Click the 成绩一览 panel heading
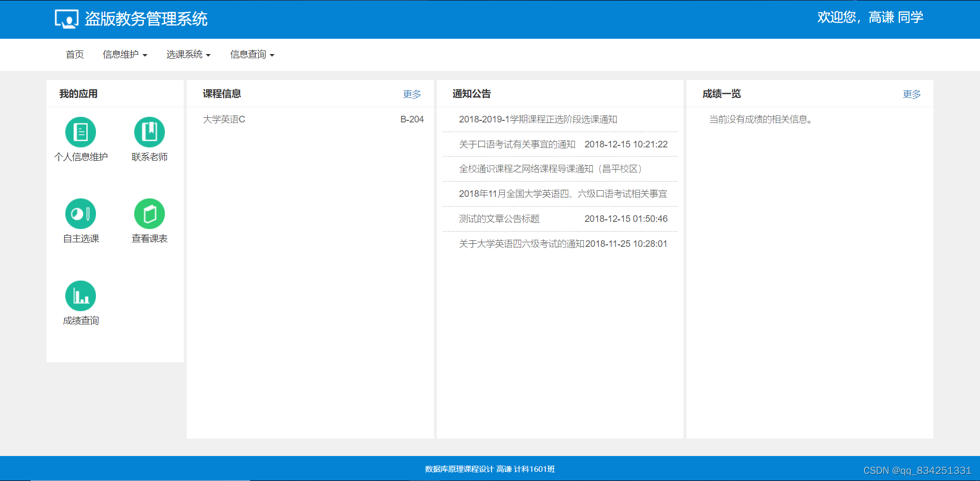 [722, 94]
